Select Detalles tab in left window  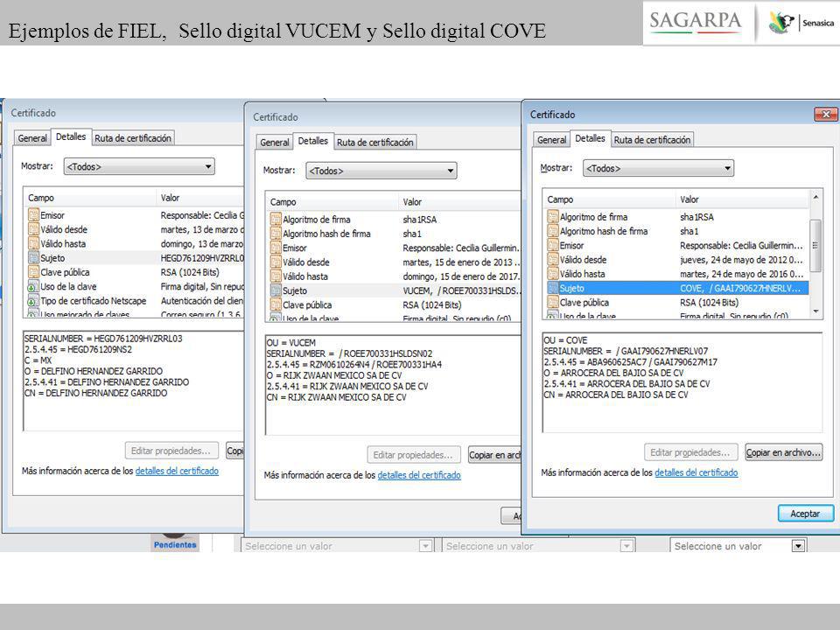pos(71,136)
